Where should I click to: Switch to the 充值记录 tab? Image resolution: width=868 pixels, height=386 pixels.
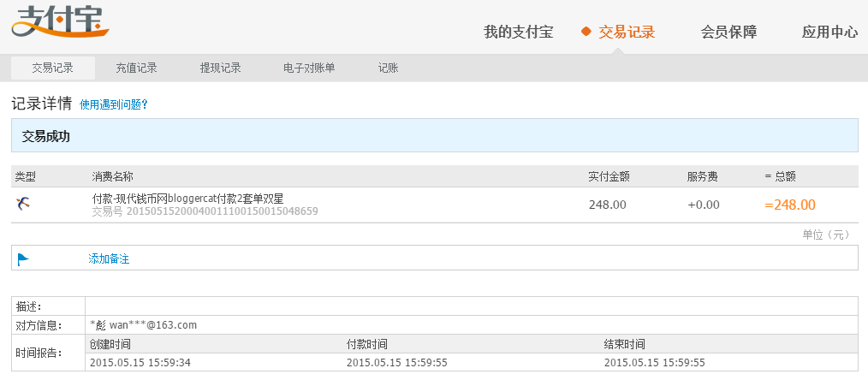coord(136,68)
